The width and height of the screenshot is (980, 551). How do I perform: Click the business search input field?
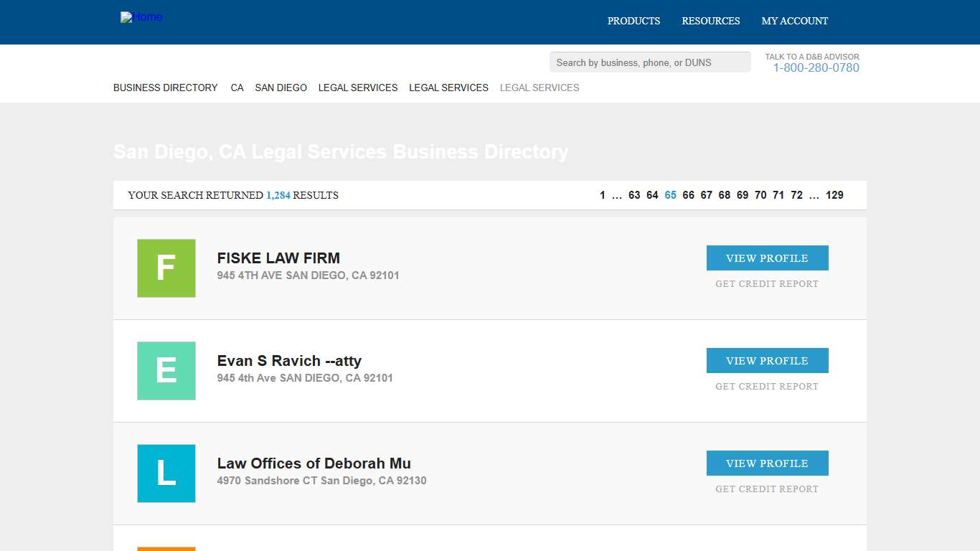click(x=649, y=62)
